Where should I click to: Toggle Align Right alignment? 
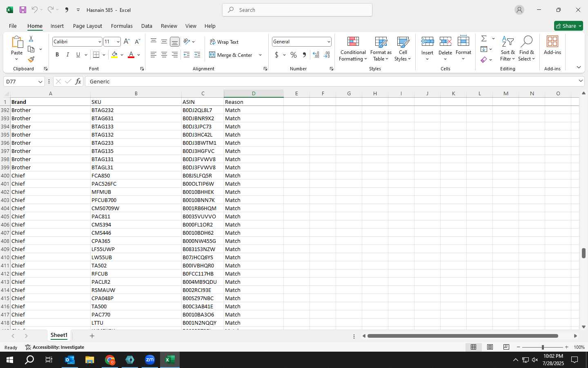point(174,55)
